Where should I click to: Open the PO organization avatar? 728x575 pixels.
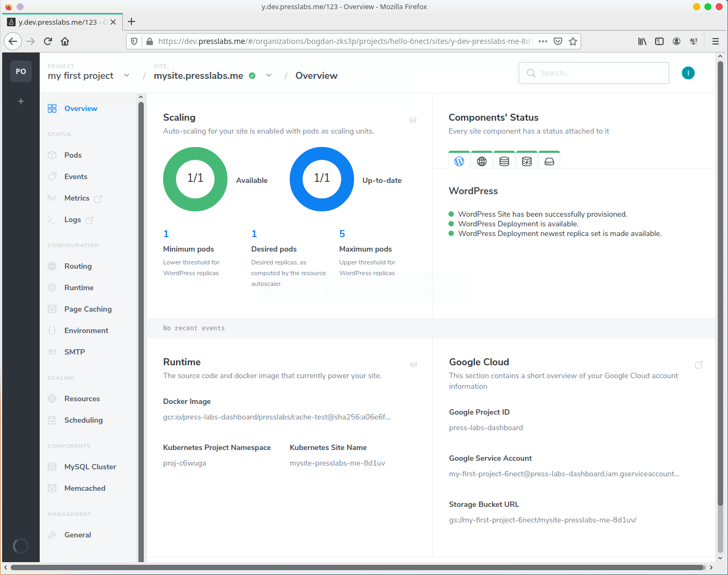[x=21, y=71]
